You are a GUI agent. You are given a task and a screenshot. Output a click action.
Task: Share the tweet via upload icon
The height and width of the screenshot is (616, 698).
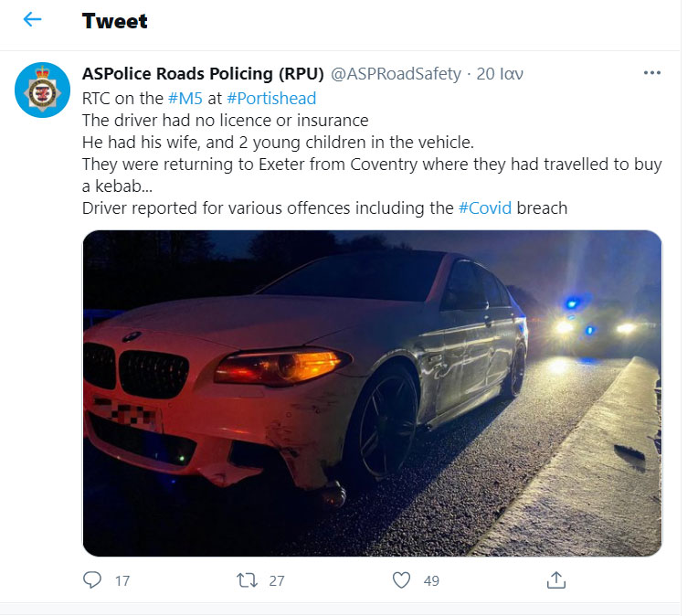click(556, 580)
